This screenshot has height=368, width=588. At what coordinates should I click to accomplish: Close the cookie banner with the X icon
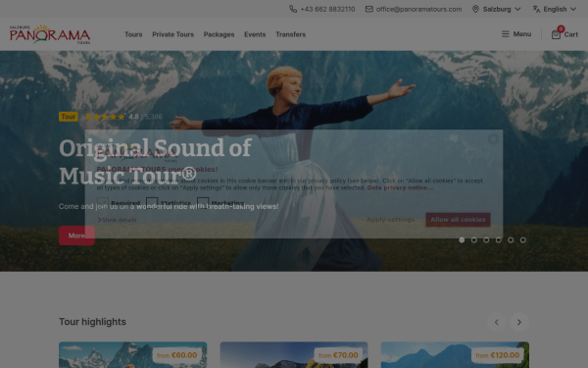pos(493,139)
